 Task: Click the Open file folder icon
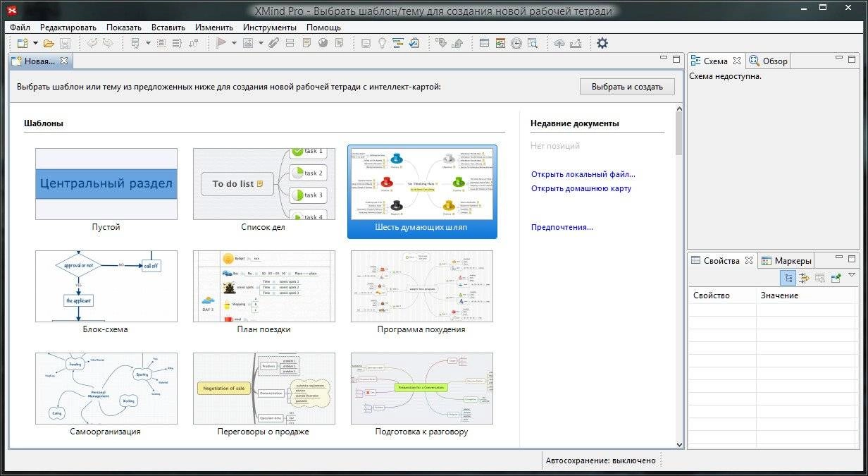(49, 43)
